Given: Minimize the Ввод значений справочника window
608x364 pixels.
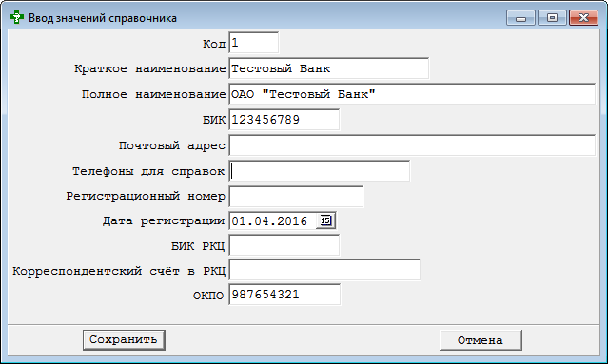Looking at the screenshot, I should pos(520,18).
